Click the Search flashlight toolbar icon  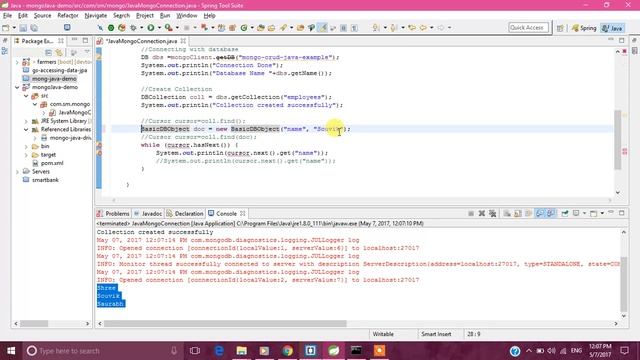(283, 28)
